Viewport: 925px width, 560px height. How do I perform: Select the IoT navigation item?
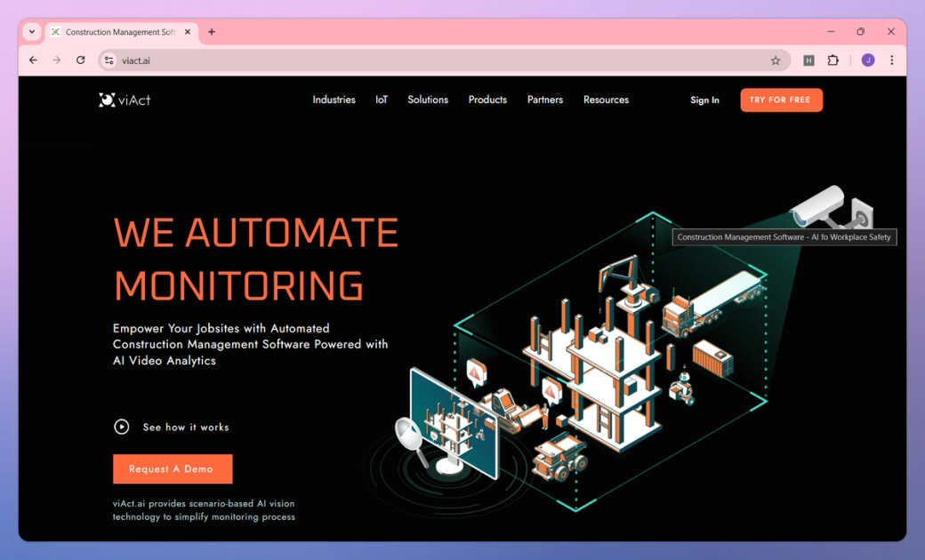pyautogui.click(x=381, y=100)
